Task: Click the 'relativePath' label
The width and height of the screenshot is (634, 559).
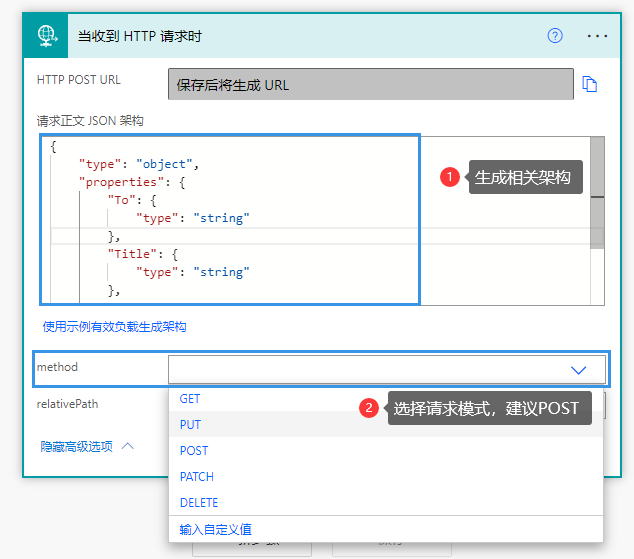Action: 67,404
